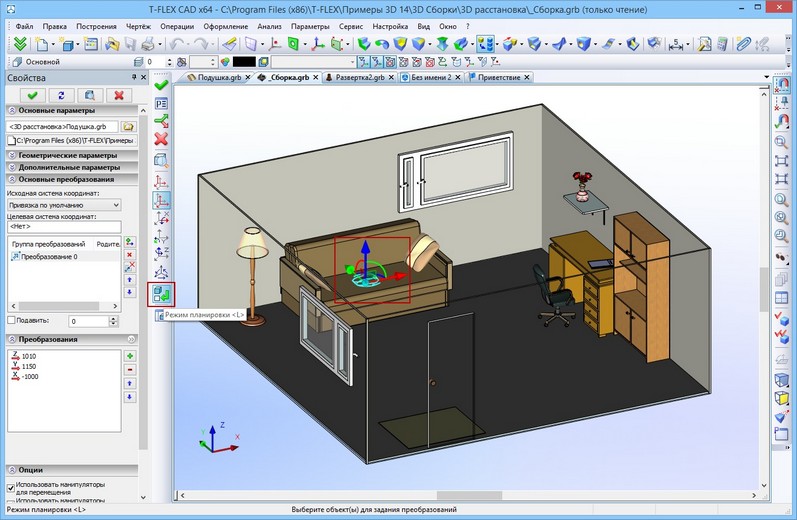Click the printer icon in the main toolbar

[148, 45]
